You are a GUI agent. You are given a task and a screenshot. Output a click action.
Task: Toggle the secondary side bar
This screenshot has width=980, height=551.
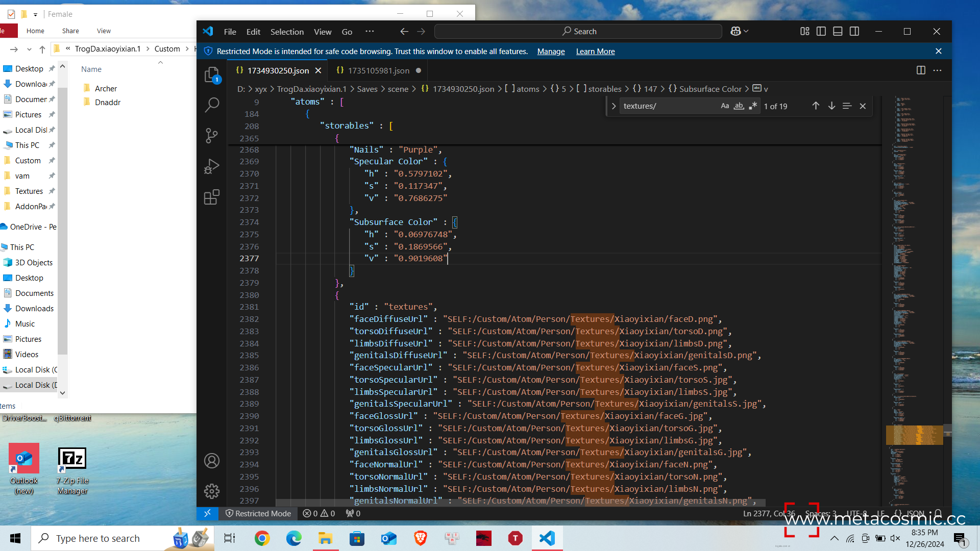click(x=854, y=32)
